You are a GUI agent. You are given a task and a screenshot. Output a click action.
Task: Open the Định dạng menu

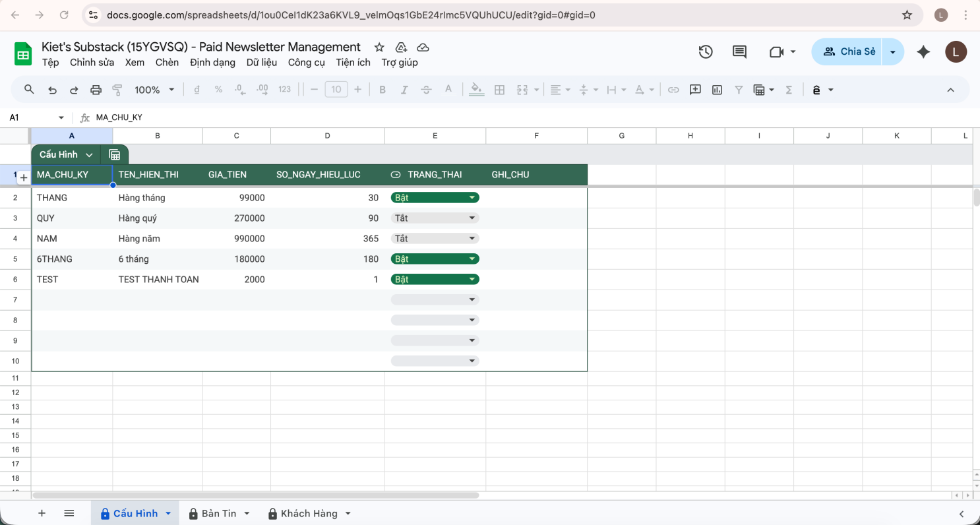pyautogui.click(x=212, y=63)
